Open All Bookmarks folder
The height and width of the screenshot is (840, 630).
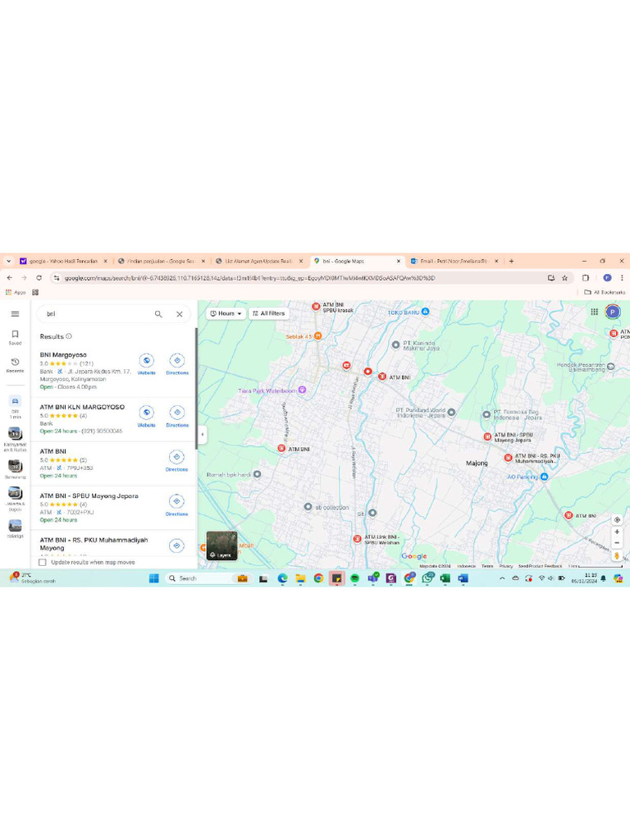605,292
